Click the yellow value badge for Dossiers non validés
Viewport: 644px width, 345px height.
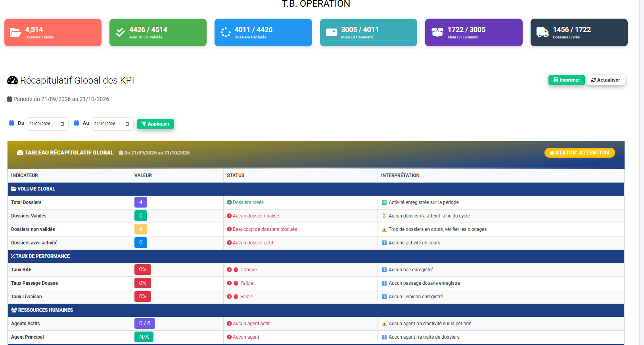[141, 229]
